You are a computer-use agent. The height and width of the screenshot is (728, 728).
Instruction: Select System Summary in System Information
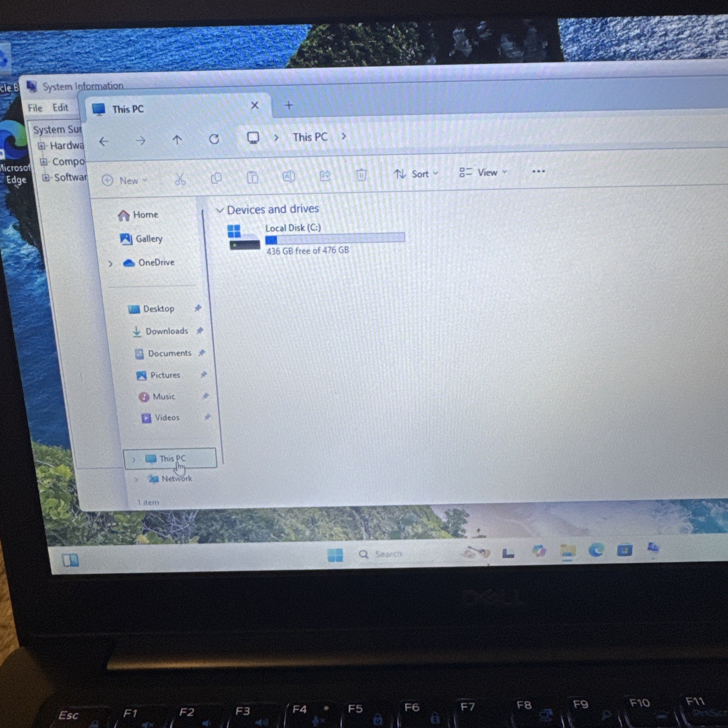pyautogui.click(x=57, y=130)
